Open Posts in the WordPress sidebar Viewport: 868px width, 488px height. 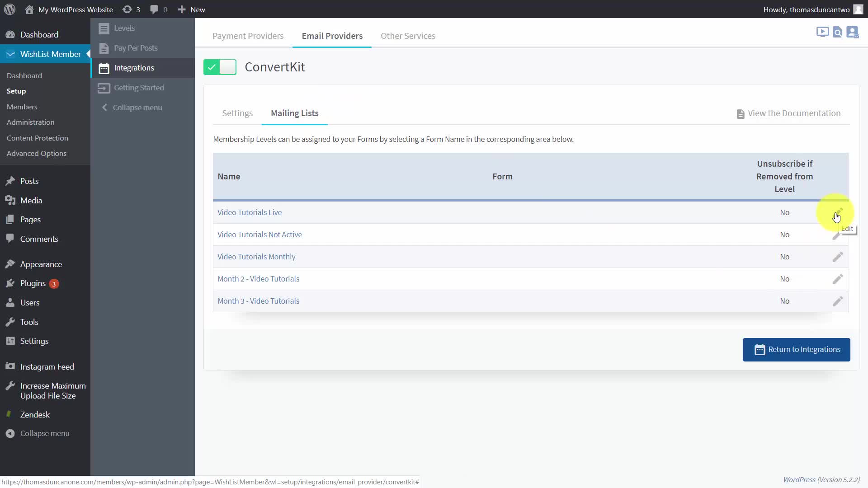(x=29, y=181)
